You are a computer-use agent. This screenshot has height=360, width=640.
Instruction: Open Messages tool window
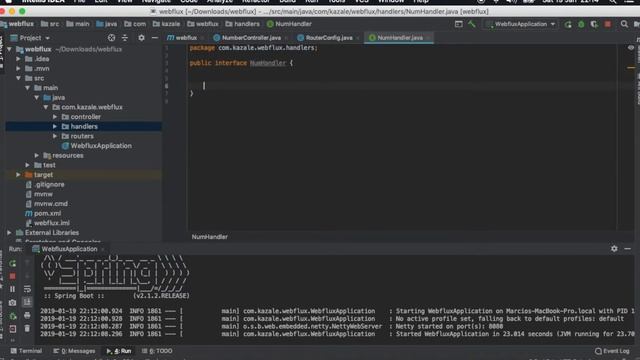[74, 351]
